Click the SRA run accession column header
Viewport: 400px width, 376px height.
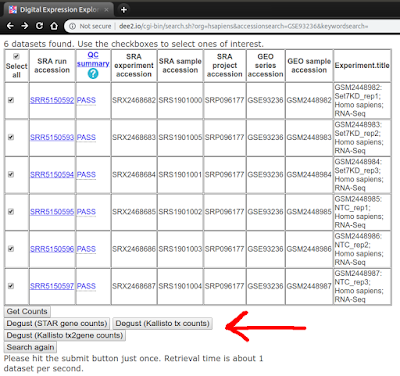click(52, 65)
